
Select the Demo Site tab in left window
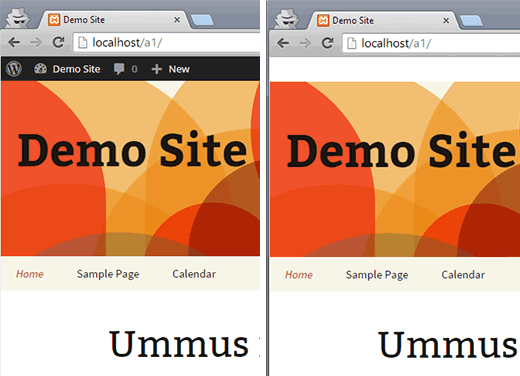pyautogui.click(x=113, y=20)
